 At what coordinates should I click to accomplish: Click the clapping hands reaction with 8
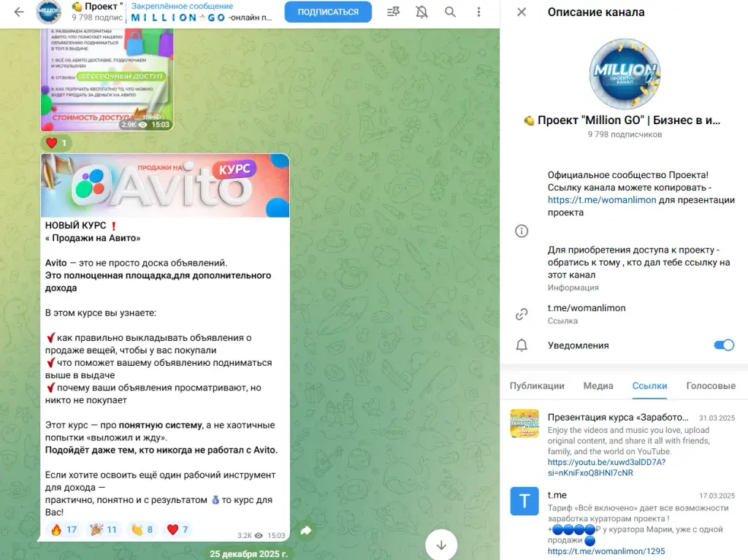142,529
